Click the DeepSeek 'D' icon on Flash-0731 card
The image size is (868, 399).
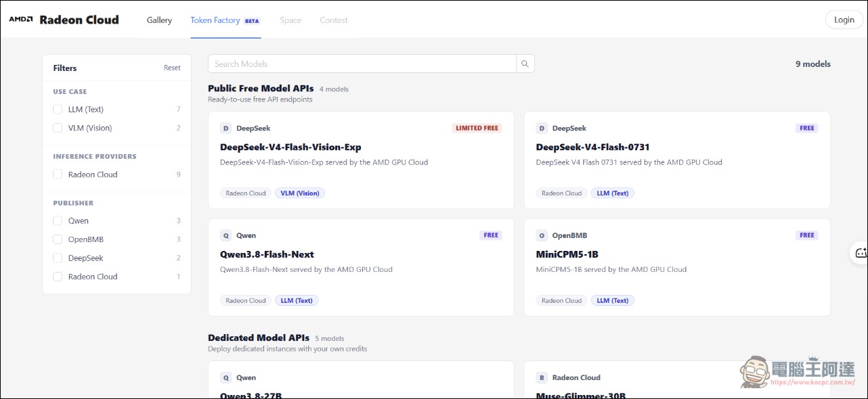542,128
